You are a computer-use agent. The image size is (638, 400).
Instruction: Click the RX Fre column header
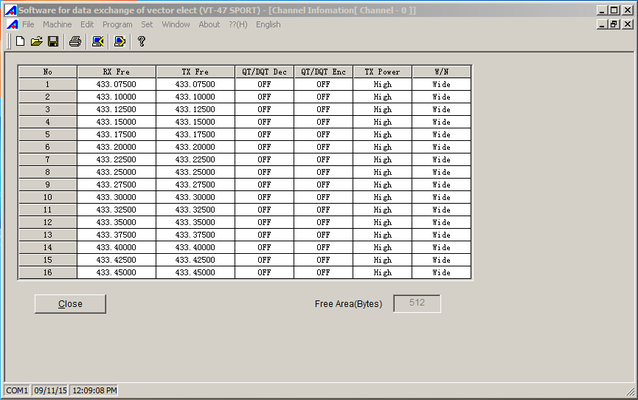pos(116,72)
